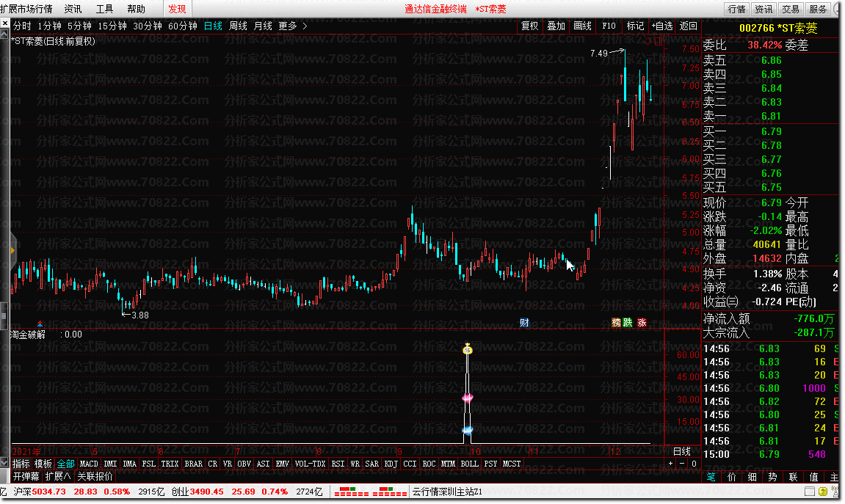The width and height of the screenshot is (845, 504).
Task: Click the 服务 button at top right
Action: pyautogui.click(x=818, y=9)
